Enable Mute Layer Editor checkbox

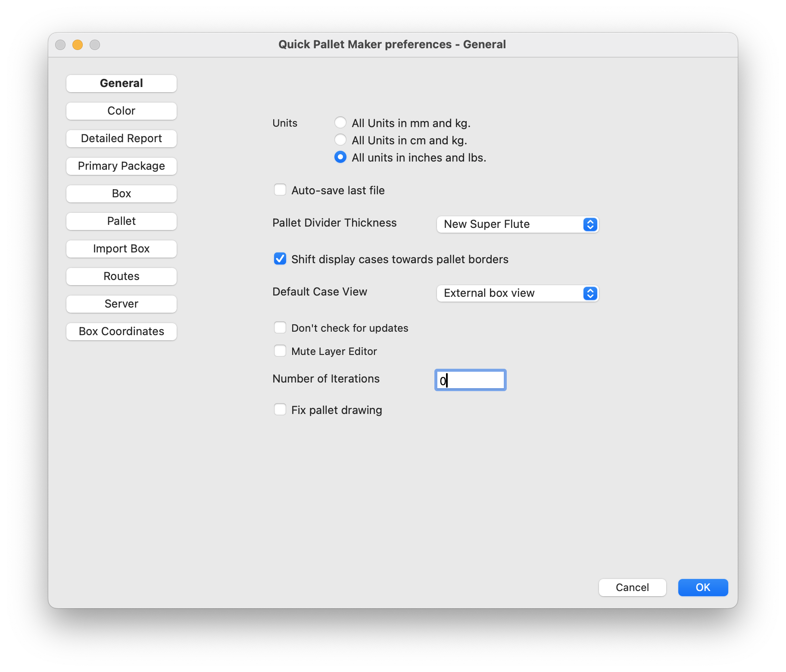(280, 351)
